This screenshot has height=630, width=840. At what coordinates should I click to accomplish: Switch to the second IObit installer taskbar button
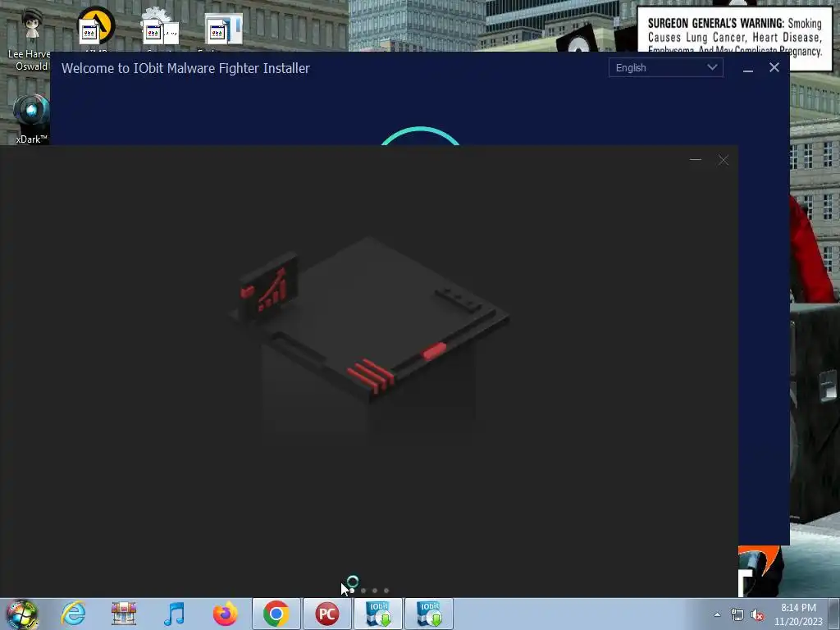429,614
